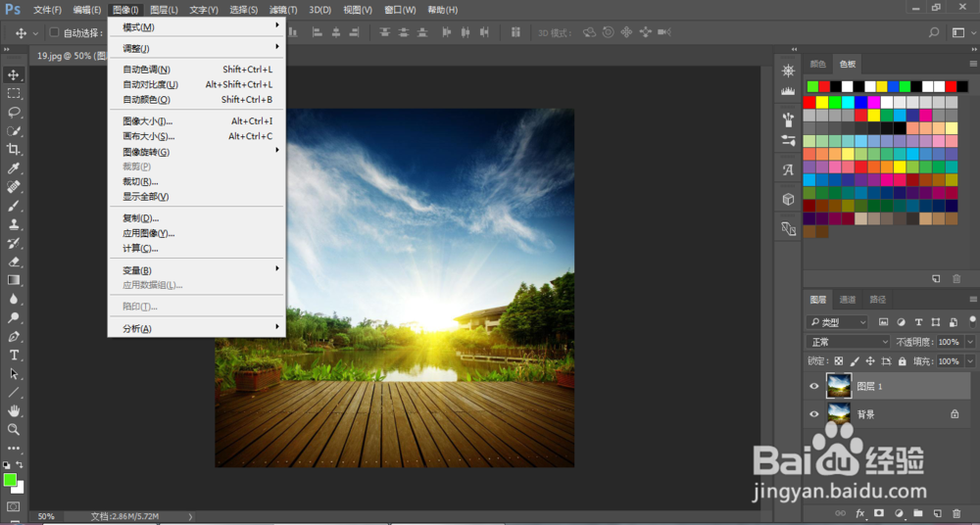Select the Clone Stamp tool

click(x=13, y=223)
